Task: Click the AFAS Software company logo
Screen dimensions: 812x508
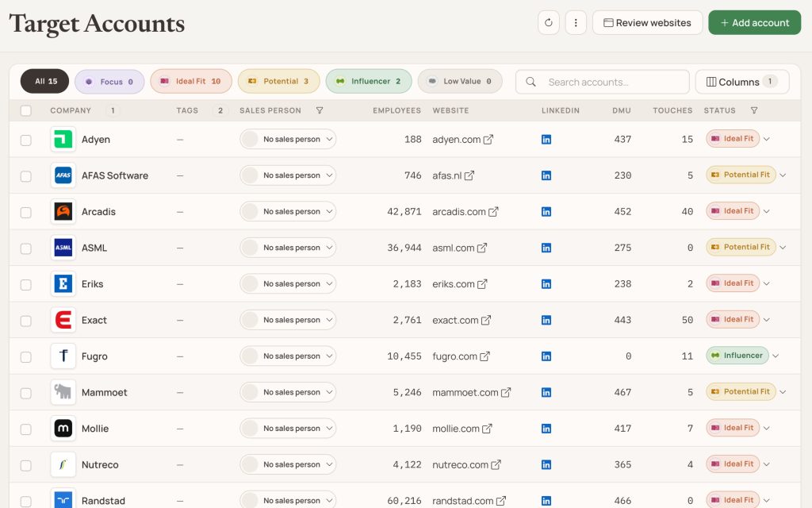Action: 63,175
